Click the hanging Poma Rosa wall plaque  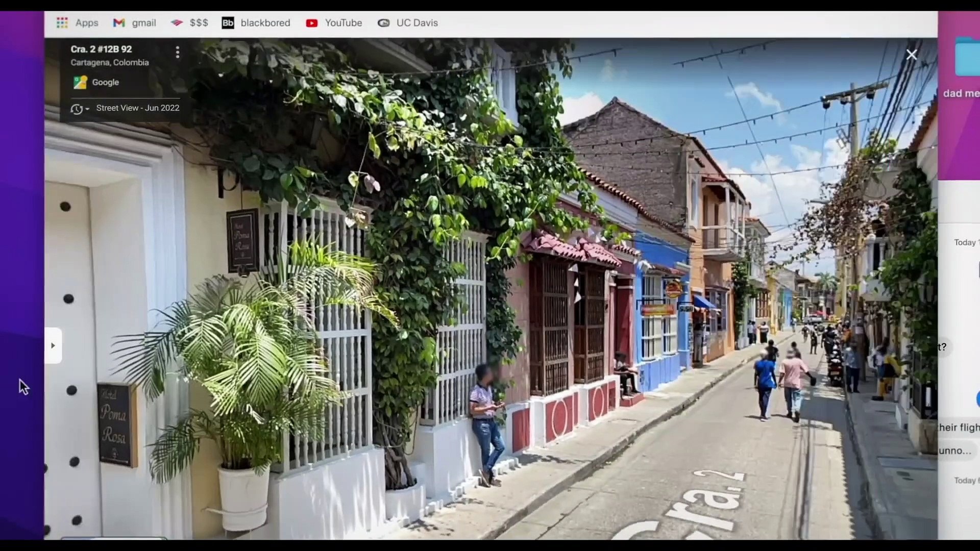242,240
